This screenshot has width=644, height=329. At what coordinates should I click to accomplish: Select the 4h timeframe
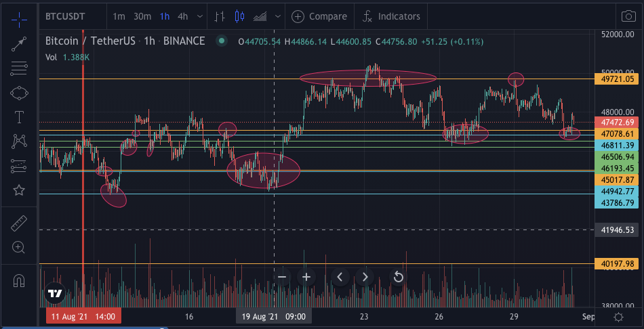pyautogui.click(x=182, y=16)
